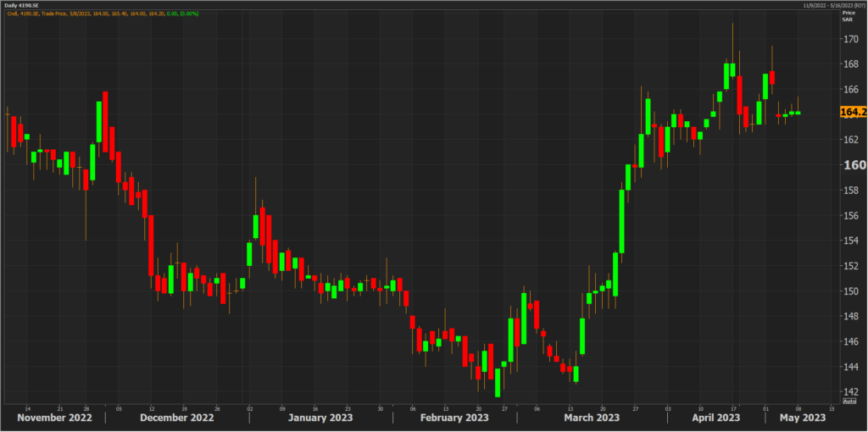Click the 142 price level on axis
The image size is (868, 432).
(850, 391)
